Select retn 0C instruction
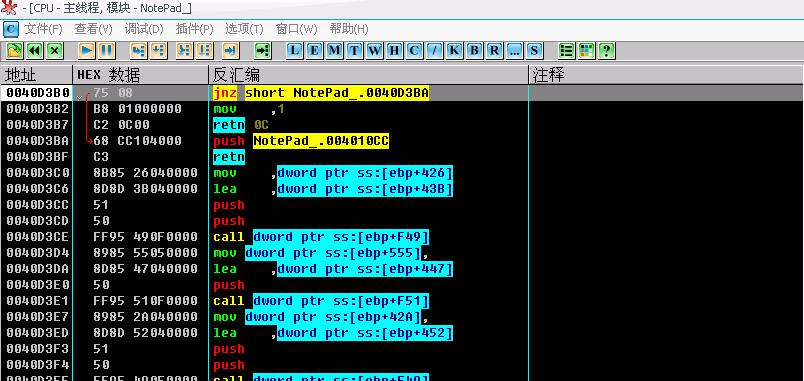The image size is (804, 381). pyautogui.click(x=241, y=125)
